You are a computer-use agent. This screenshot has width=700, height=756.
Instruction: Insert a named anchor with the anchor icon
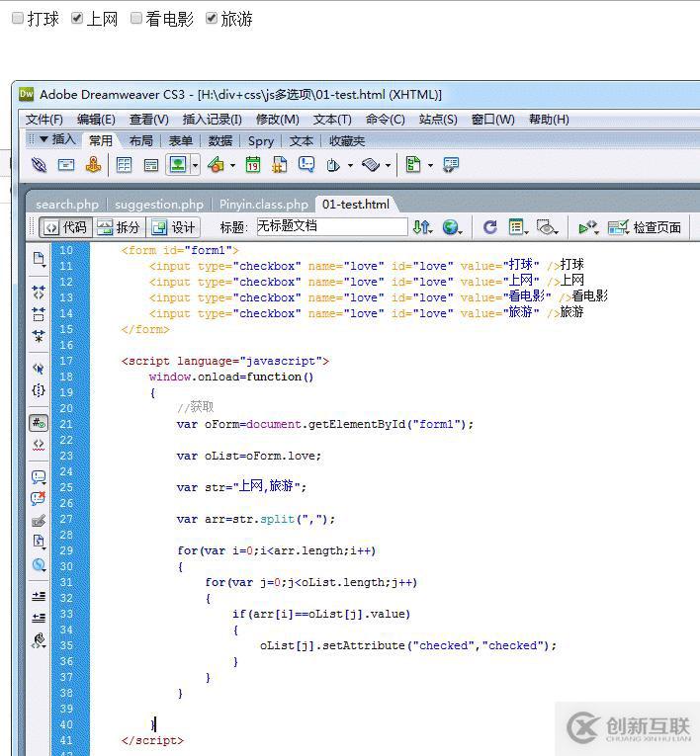pyautogui.click(x=93, y=165)
